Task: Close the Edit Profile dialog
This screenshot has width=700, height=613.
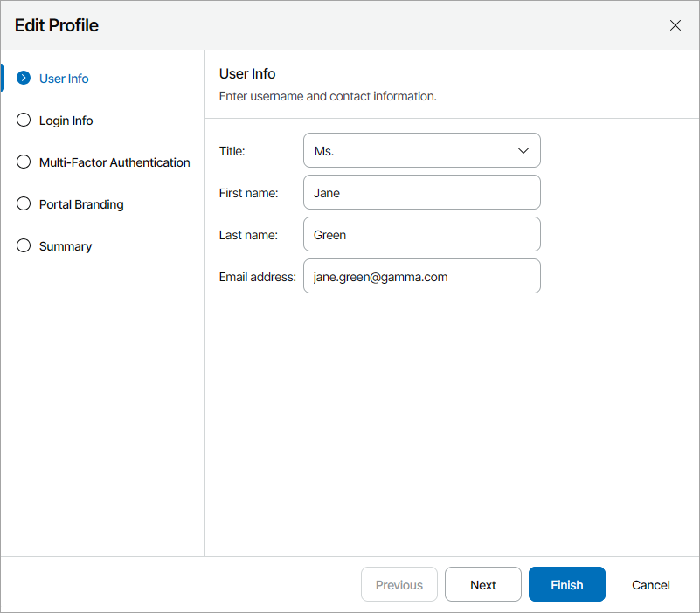Action: click(676, 25)
